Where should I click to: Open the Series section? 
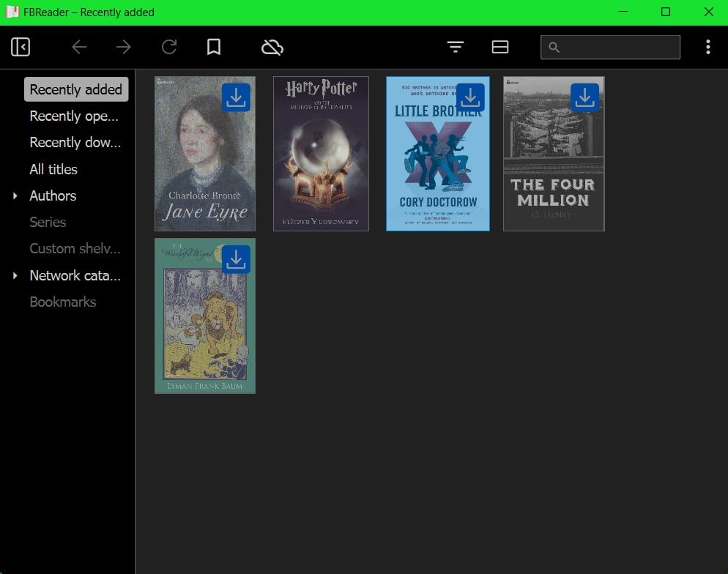[48, 223]
